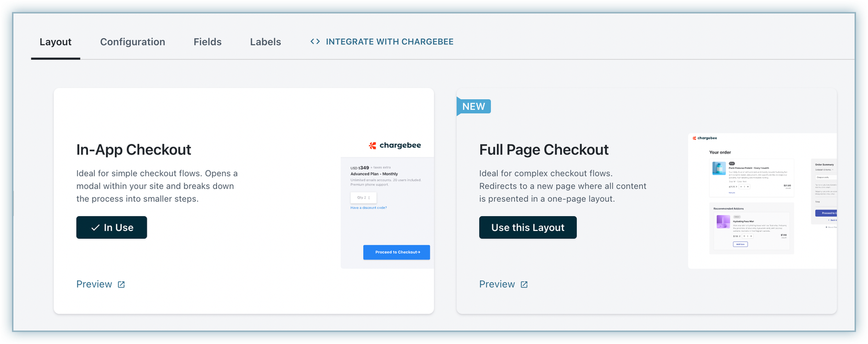Click the Integrate with Chargebee link
The height and width of the screenshot is (344, 868).
point(389,42)
